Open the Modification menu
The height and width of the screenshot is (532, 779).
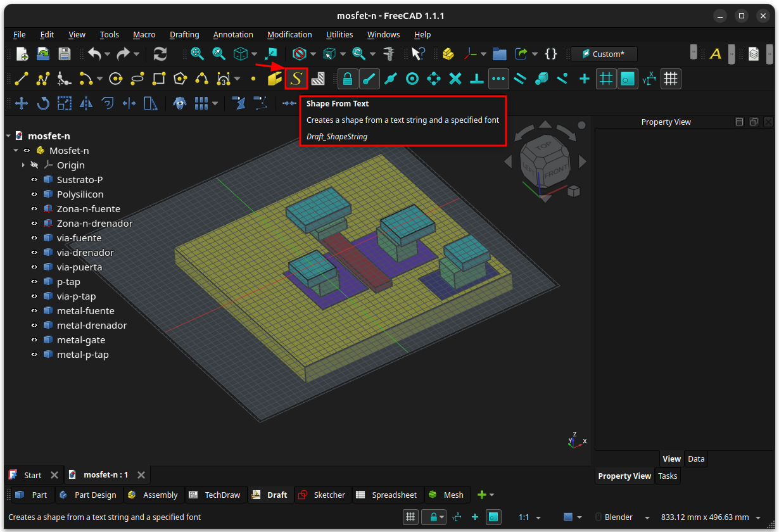point(289,35)
